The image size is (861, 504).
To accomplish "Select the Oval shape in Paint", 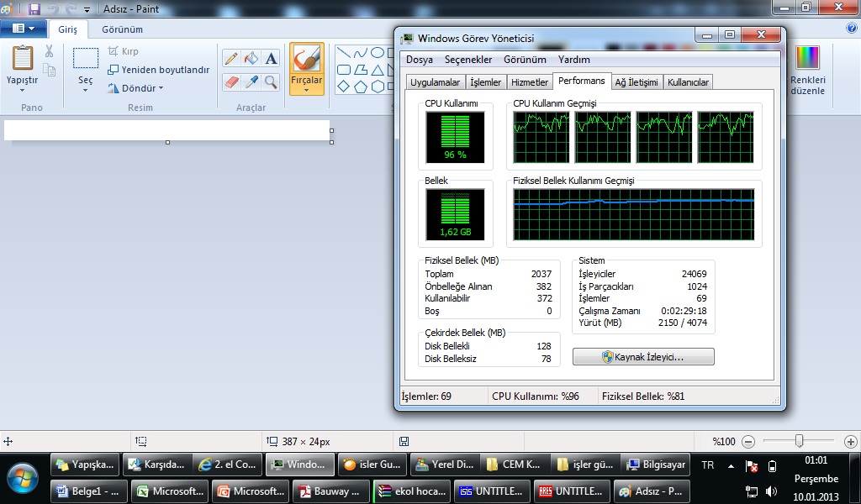I will pos(378,53).
